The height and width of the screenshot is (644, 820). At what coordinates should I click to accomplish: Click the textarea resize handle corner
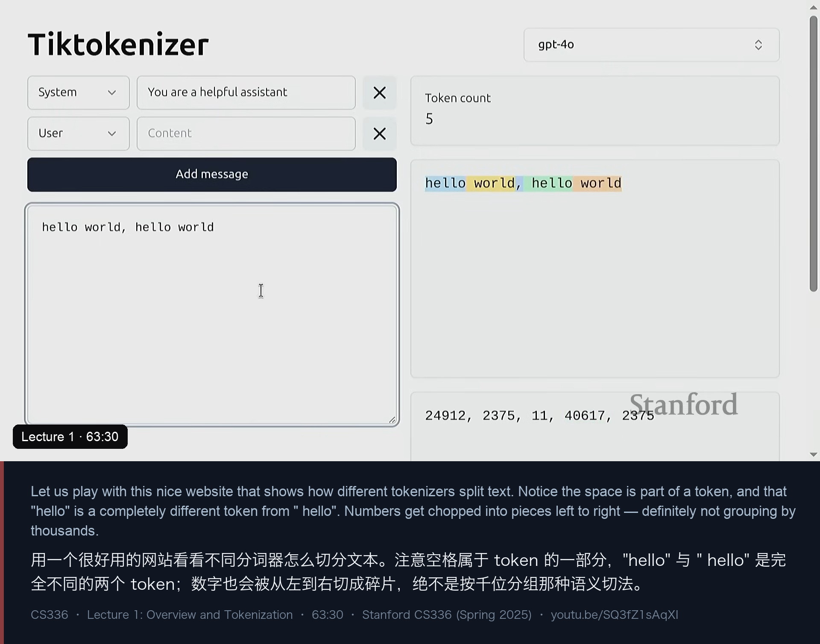(392, 419)
